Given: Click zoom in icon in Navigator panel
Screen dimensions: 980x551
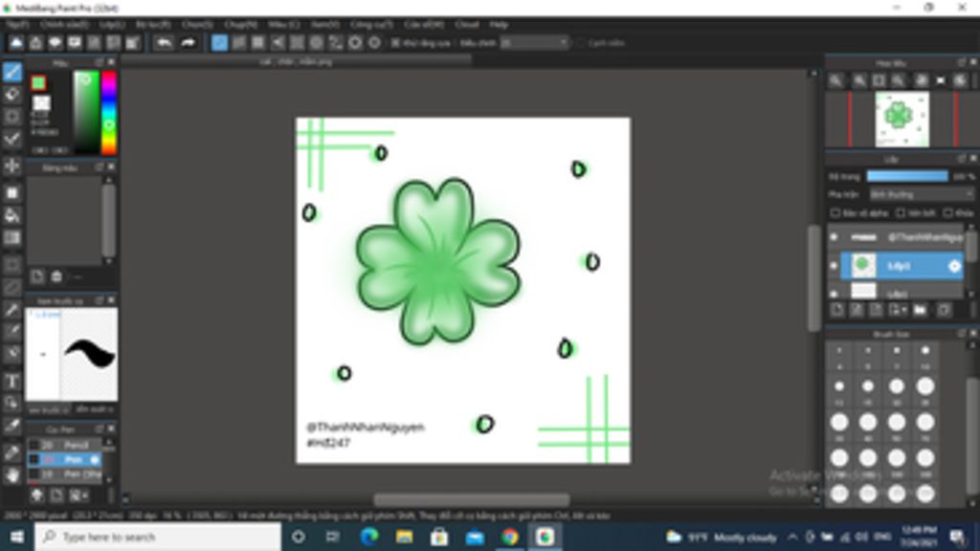Looking at the screenshot, I should (x=859, y=80).
